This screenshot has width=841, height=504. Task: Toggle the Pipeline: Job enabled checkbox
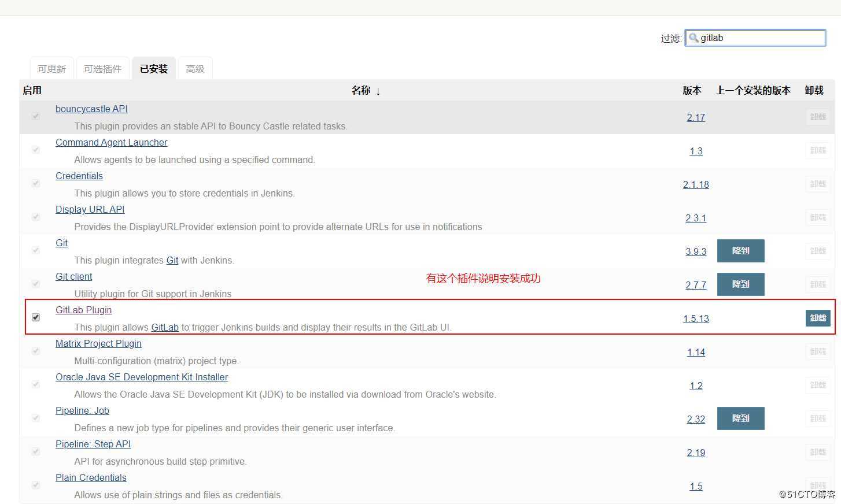click(x=36, y=418)
